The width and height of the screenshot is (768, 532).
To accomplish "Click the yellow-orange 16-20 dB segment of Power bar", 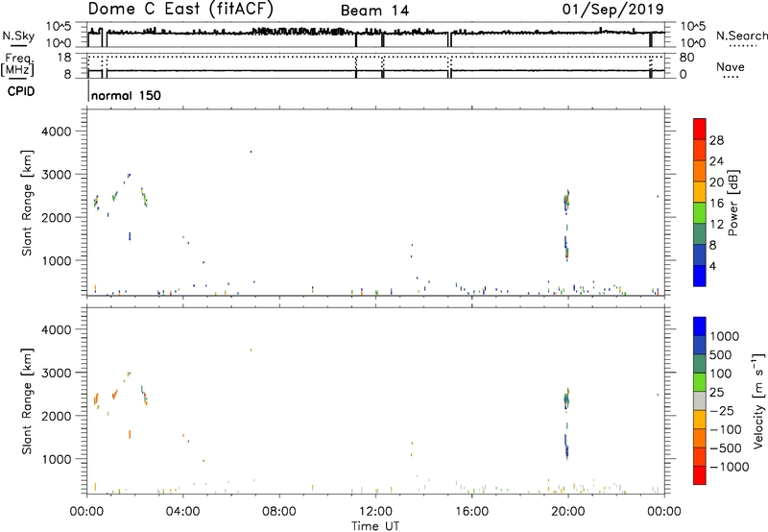I will click(700, 192).
